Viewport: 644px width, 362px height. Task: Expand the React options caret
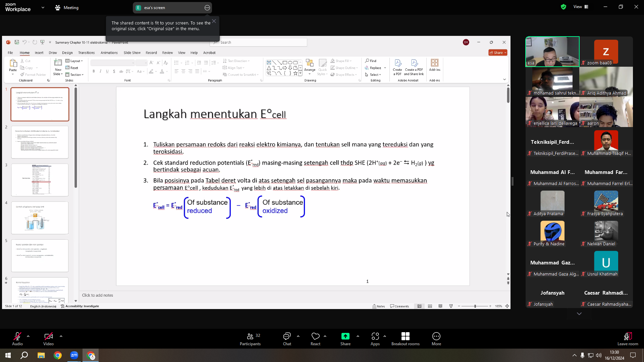[x=325, y=336]
